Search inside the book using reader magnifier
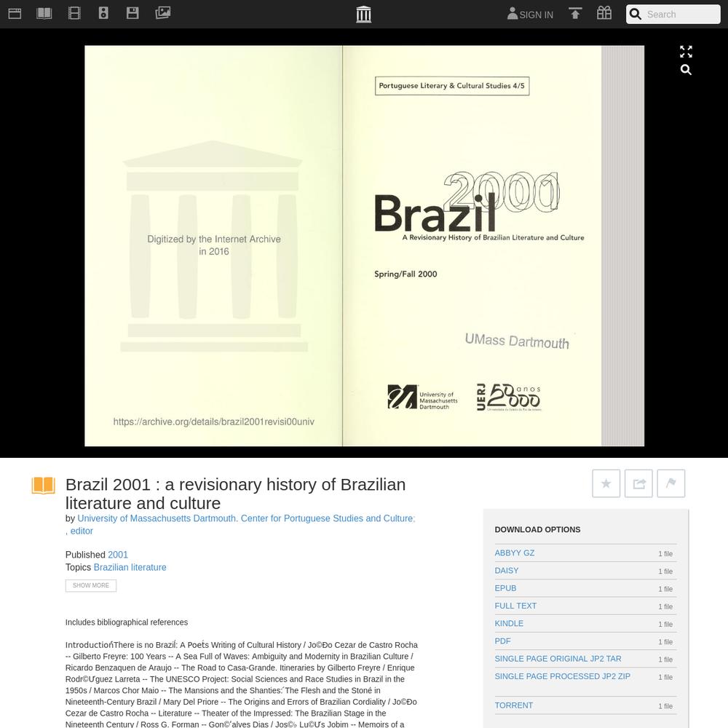728x728 pixels. 686,70
